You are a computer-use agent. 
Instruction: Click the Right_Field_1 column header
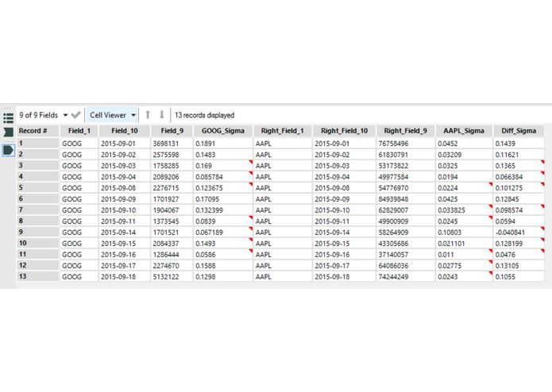tap(282, 131)
